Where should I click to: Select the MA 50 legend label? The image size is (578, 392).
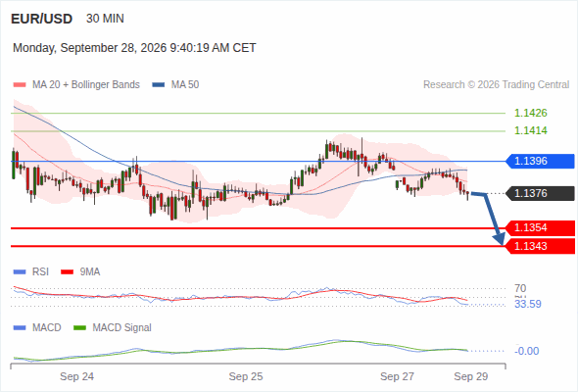coord(185,85)
